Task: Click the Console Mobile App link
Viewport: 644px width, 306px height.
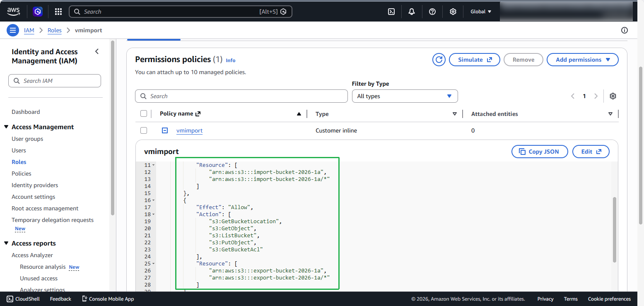Action: coord(108,299)
